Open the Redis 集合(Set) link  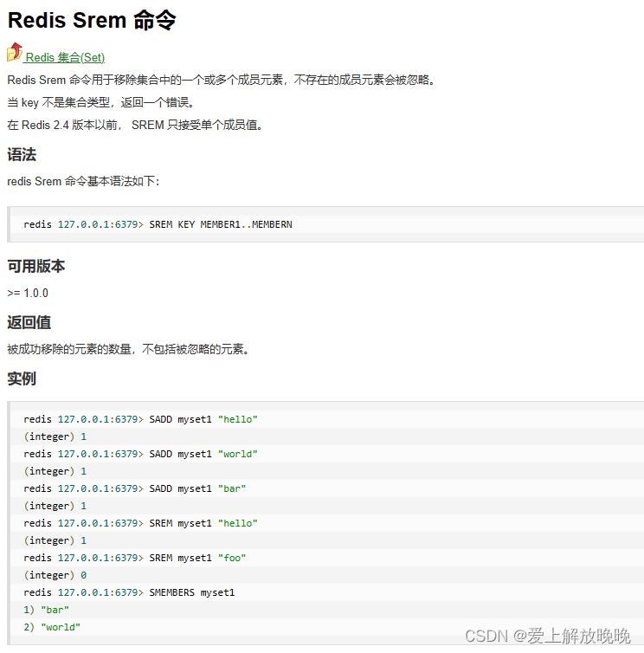pos(65,57)
